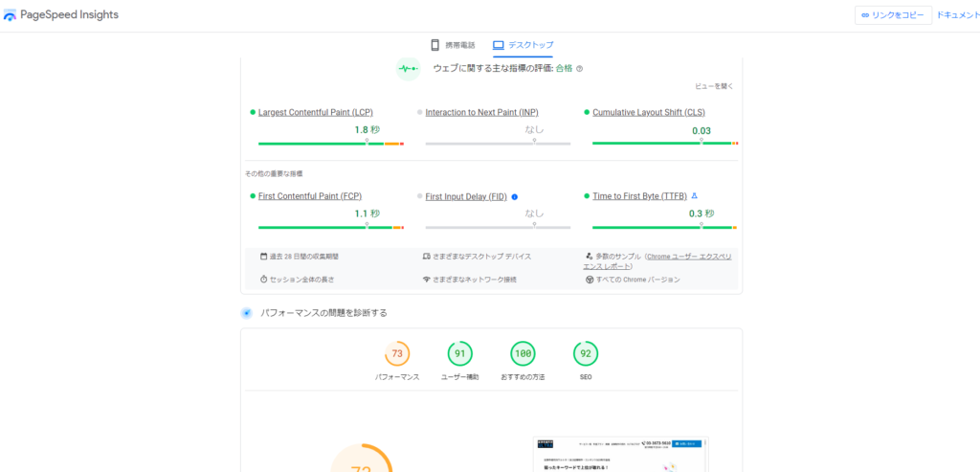Click the TTFB distribution bar
This screenshot has height=472, width=980.
[665, 228]
